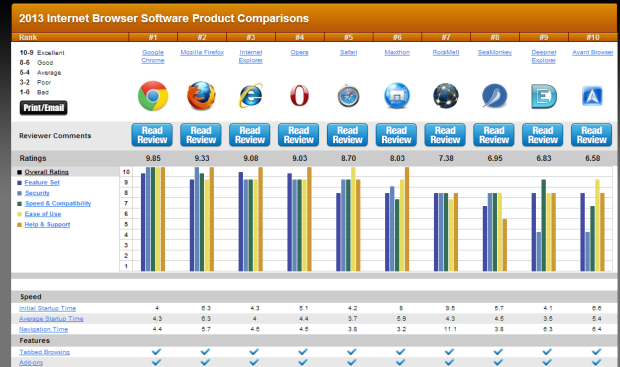Screen dimensions: 620x367
Task: Click the Initial Startup Time link
Action: pyautogui.click(x=47, y=308)
